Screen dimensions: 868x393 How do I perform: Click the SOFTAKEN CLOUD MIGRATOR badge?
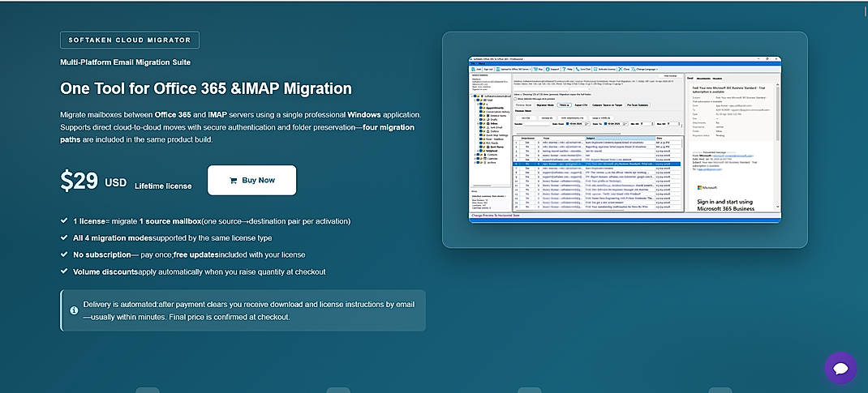tap(130, 40)
